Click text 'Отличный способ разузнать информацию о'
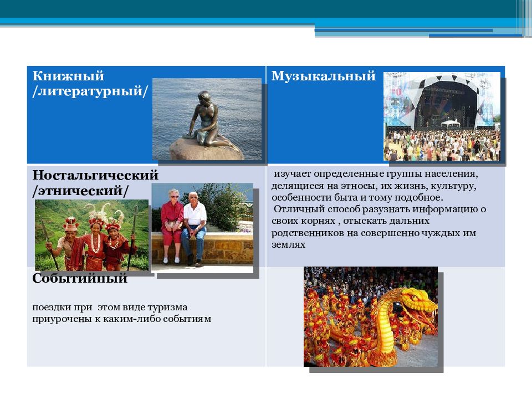Screen dimensions: 532x399 [380, 209]
